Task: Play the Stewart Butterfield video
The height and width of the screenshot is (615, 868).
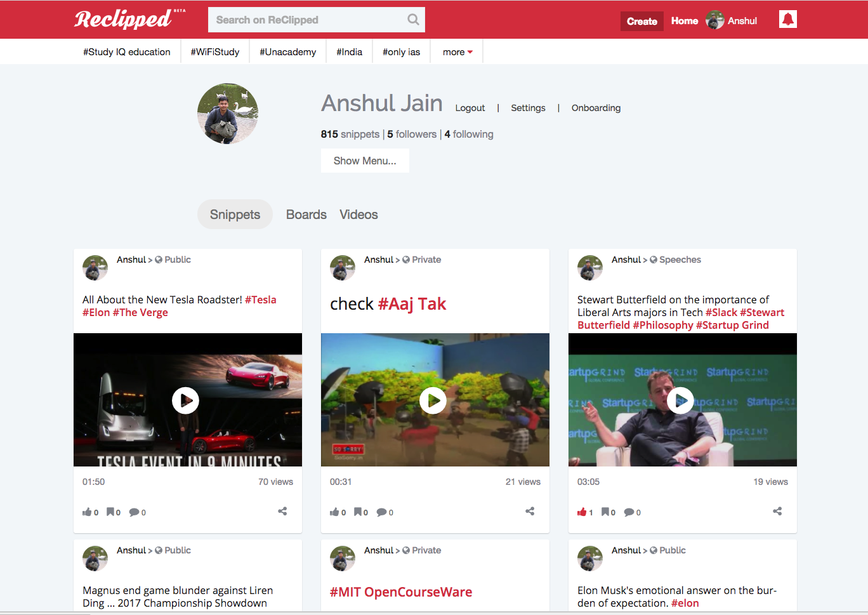Action: click(x=680, y=400)
